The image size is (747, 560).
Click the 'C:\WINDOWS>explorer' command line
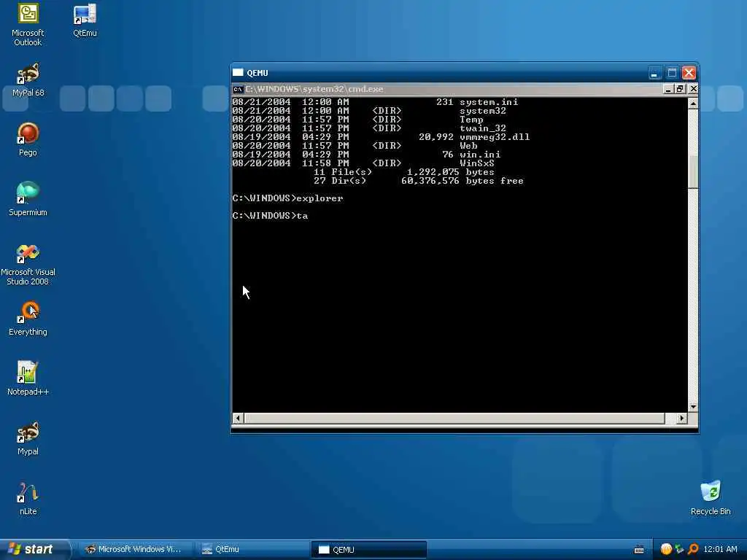pos(287,198)
